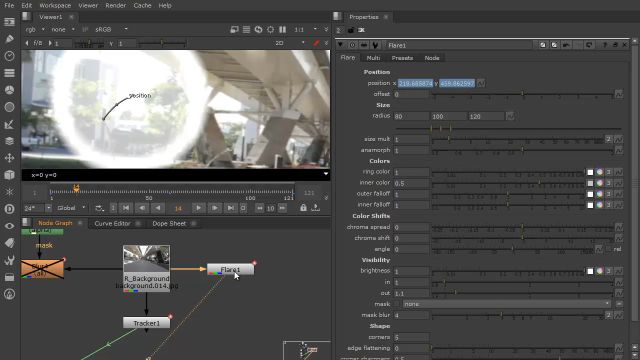Viewport: 640px width, 360px height.
Task: Open the Color nodes icon in the toolbar
Action: (9, 90)
